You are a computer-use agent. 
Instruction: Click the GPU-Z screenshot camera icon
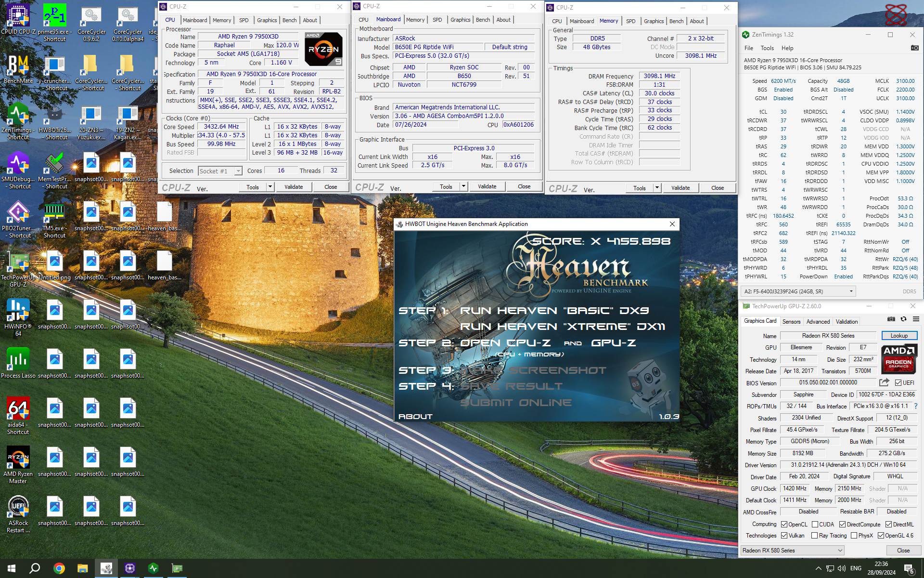(891, 319)
